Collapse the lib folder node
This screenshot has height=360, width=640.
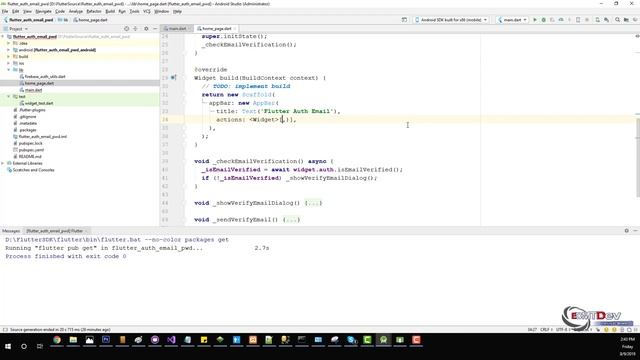[9, 70]
